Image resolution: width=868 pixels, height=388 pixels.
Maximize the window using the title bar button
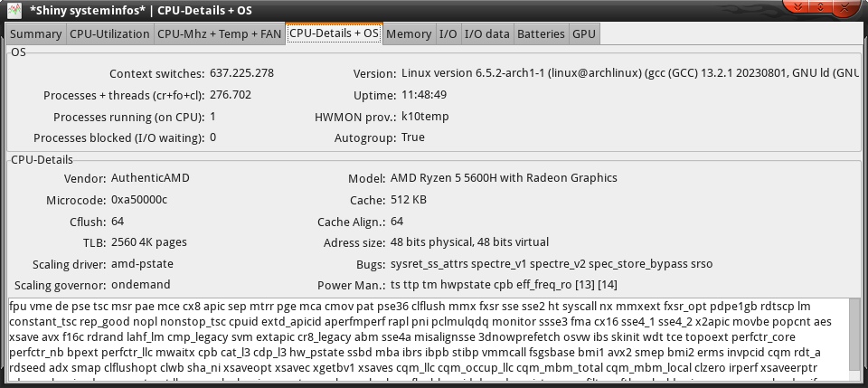tap(821, 6)
